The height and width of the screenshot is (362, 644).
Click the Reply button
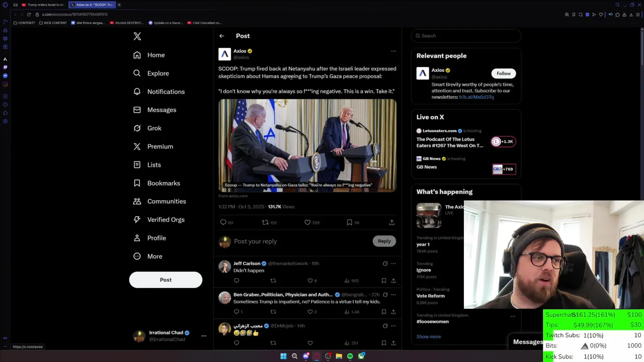click(384, 241)
